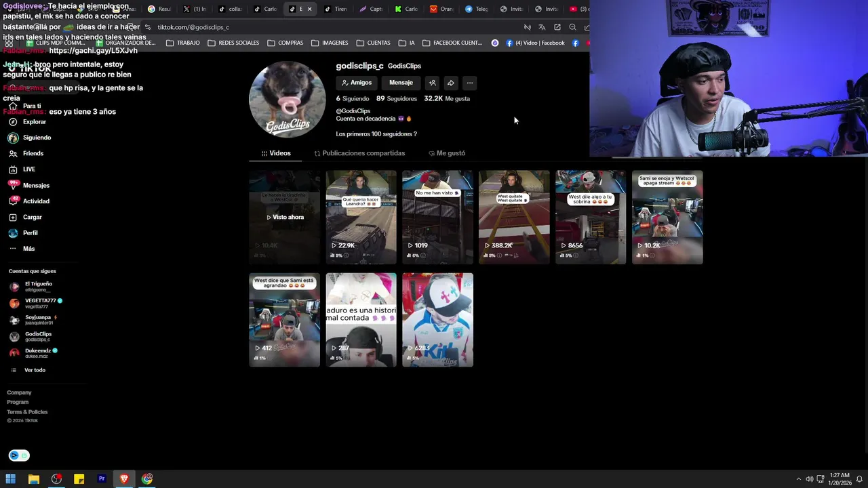Open File Explorer from taskbar

tap(33, 479)
